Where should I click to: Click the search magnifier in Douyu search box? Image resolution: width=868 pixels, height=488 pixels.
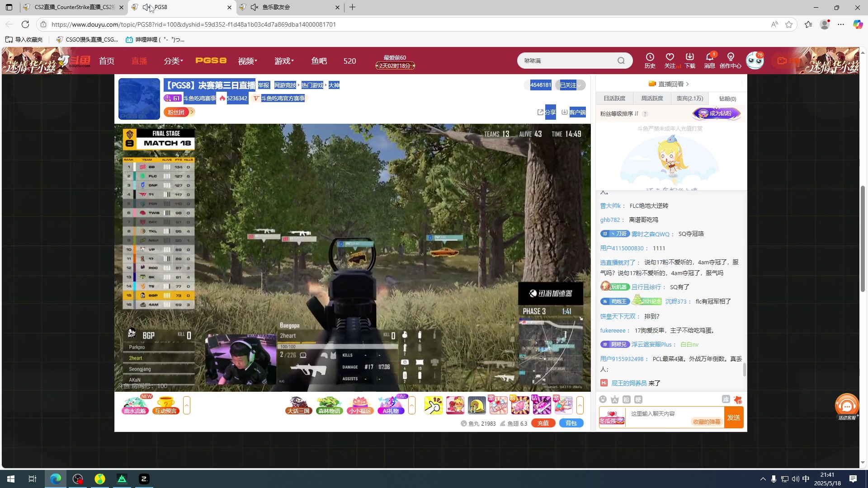point(621,61)
